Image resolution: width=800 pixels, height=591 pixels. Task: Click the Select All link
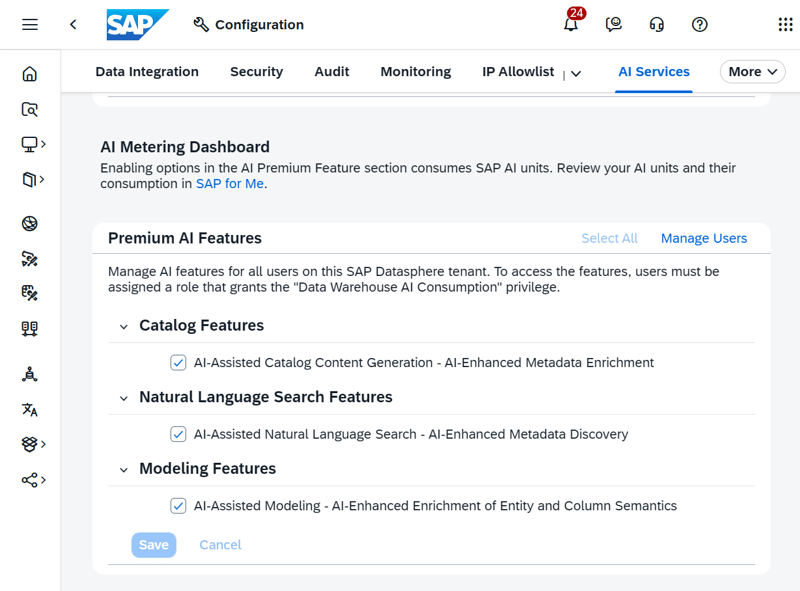click(x=609, y=238)
